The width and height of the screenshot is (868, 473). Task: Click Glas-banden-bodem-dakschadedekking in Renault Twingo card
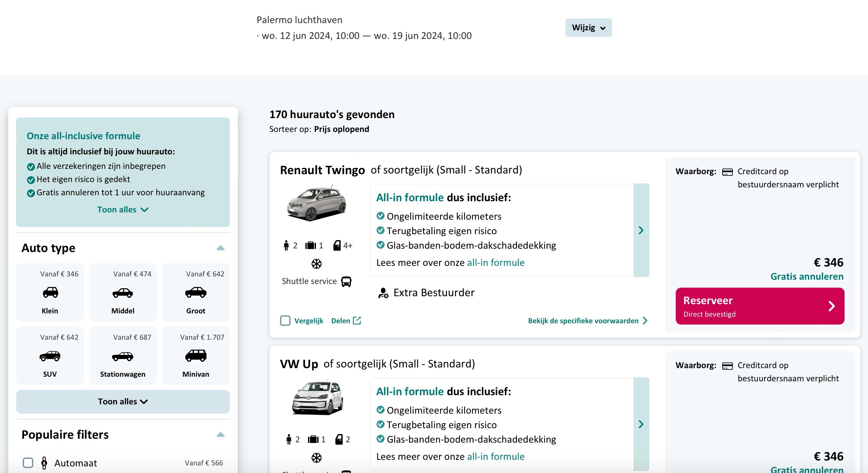(x=471, y=245)
